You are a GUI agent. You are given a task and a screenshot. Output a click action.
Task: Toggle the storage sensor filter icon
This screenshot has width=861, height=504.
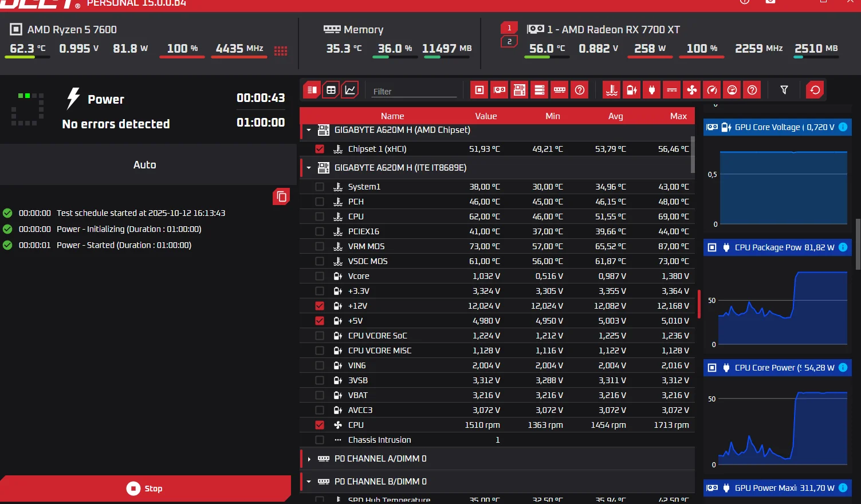click(540, 90)
